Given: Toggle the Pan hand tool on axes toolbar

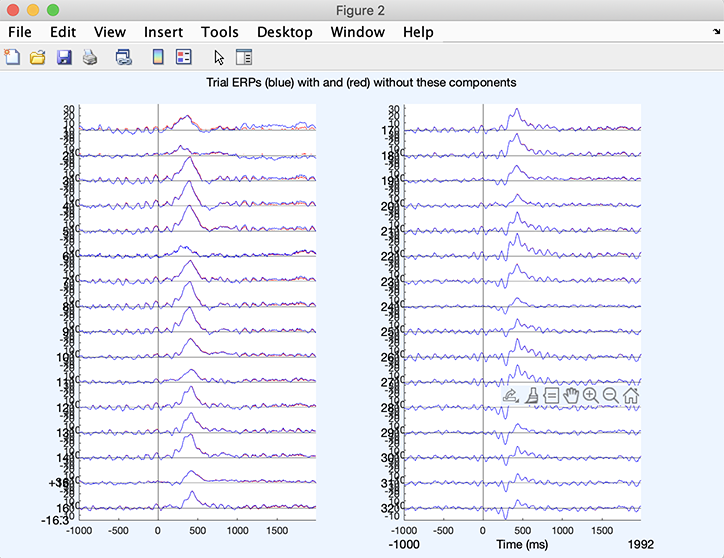Looking at the screenshot, I should tap(571, 395).
